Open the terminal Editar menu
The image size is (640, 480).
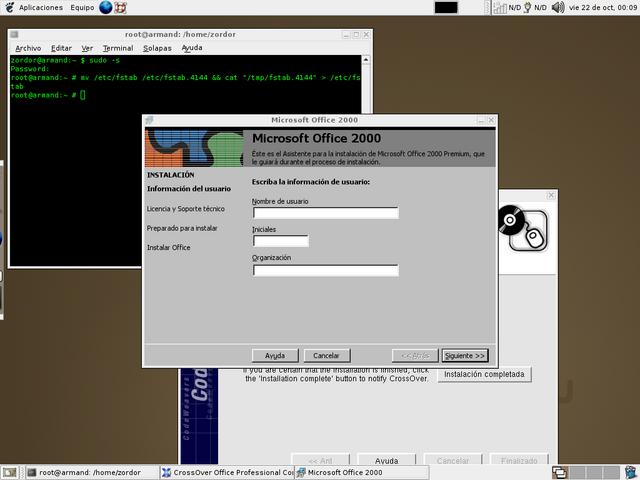click(x=61, y=48)
